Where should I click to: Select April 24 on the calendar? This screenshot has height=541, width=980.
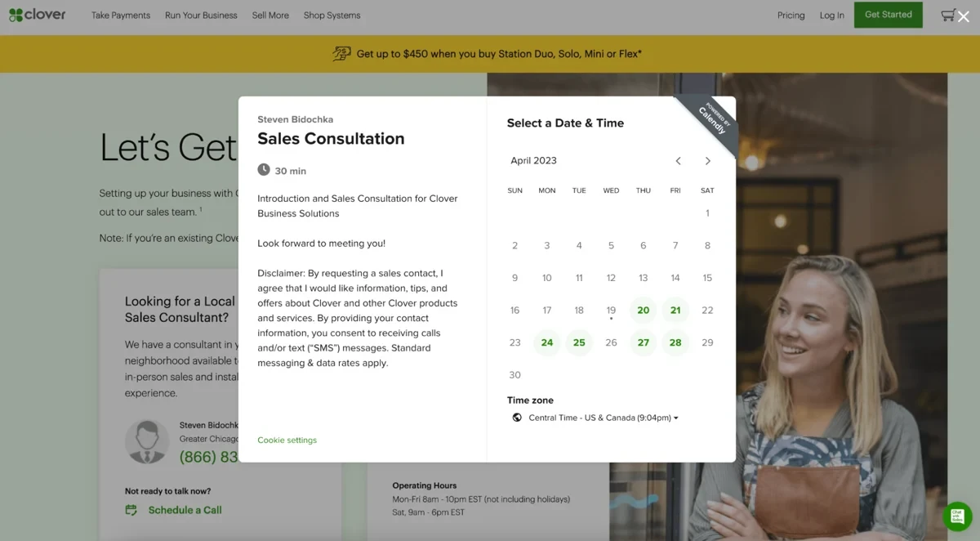tap(547, 342)
